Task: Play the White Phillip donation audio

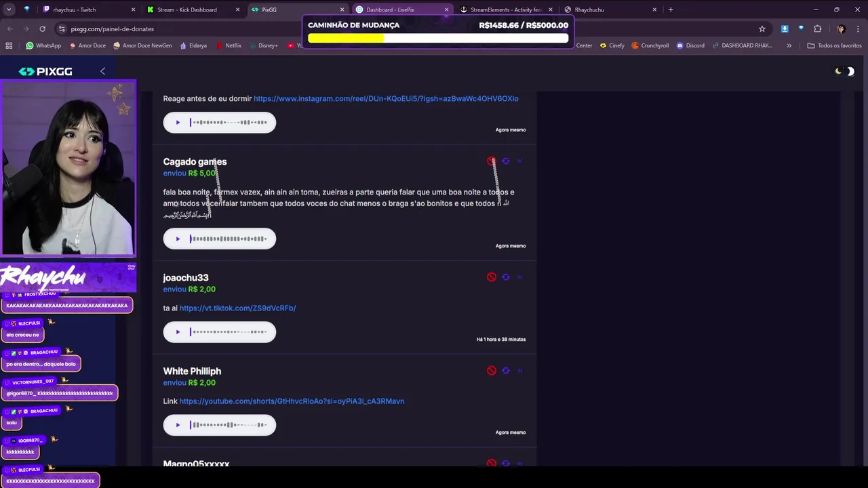Action: [x=178, y=425]
